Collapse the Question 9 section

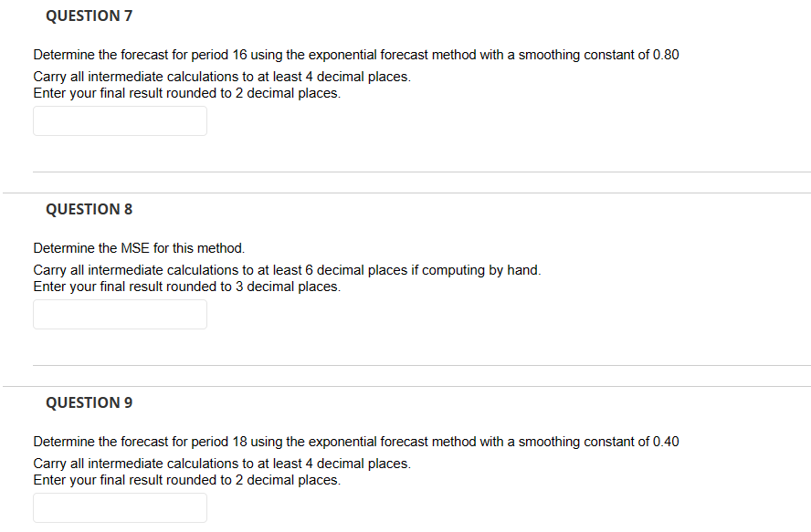click(88, 402)
